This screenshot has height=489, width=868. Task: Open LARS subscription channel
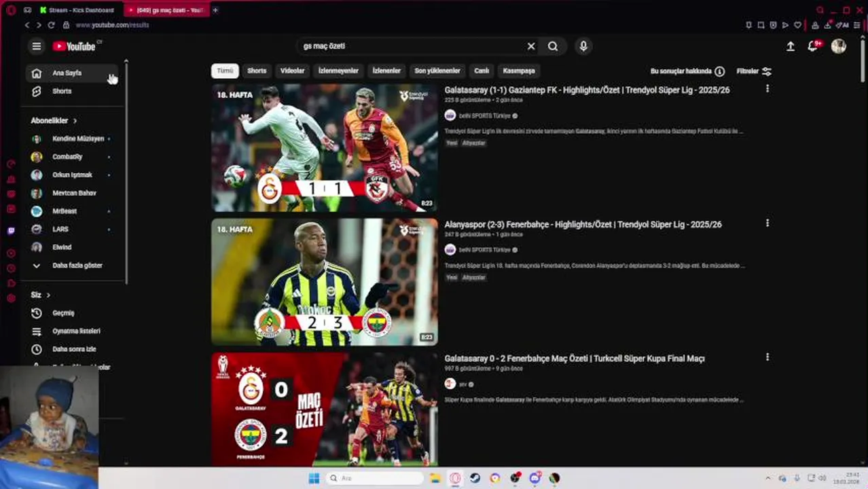pyautogui.click(x=71, y=229)
